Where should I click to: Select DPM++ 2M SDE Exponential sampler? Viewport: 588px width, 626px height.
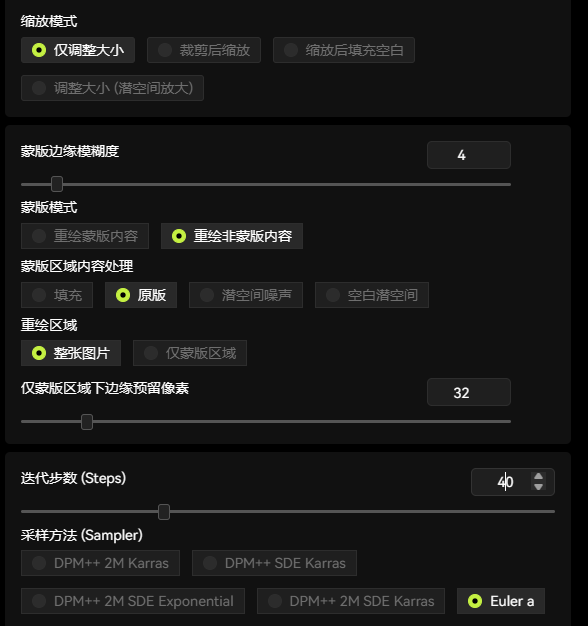(x=133, y=601)
